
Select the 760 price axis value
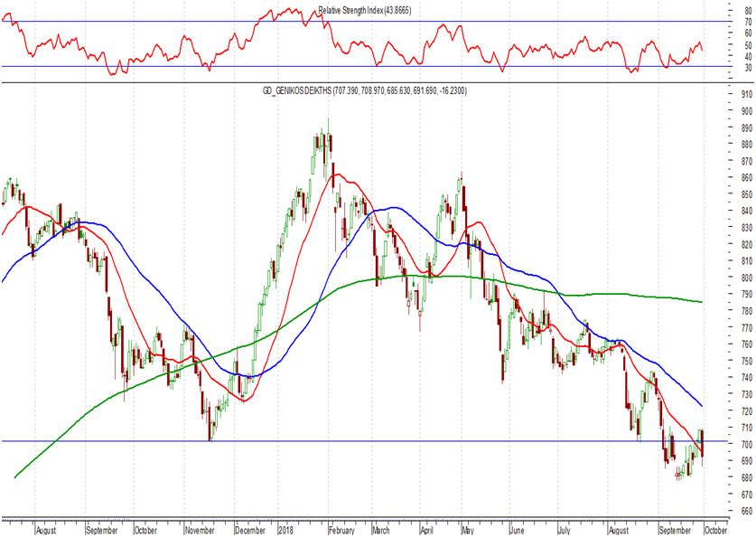(x=747, y=344)
